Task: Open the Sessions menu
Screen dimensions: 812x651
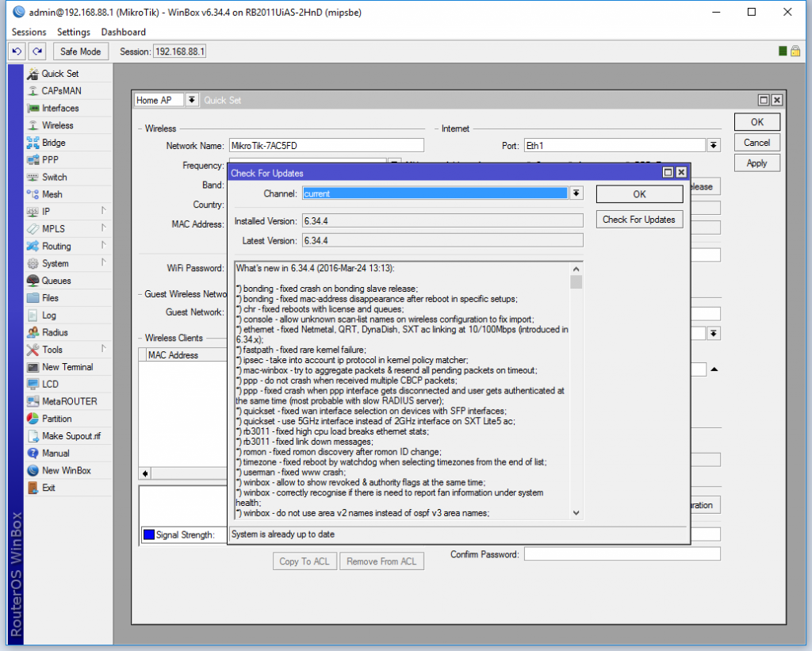Action: (29, 32)
